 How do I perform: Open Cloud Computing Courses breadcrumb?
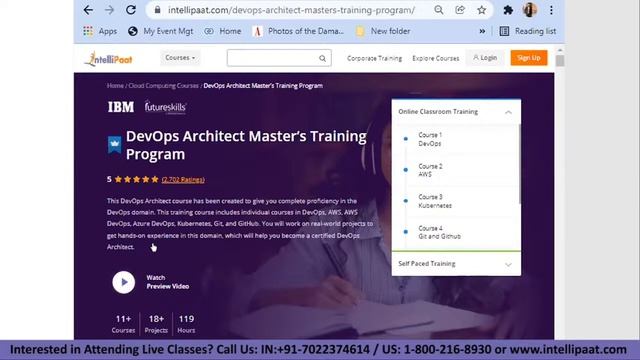pos(163,86)
